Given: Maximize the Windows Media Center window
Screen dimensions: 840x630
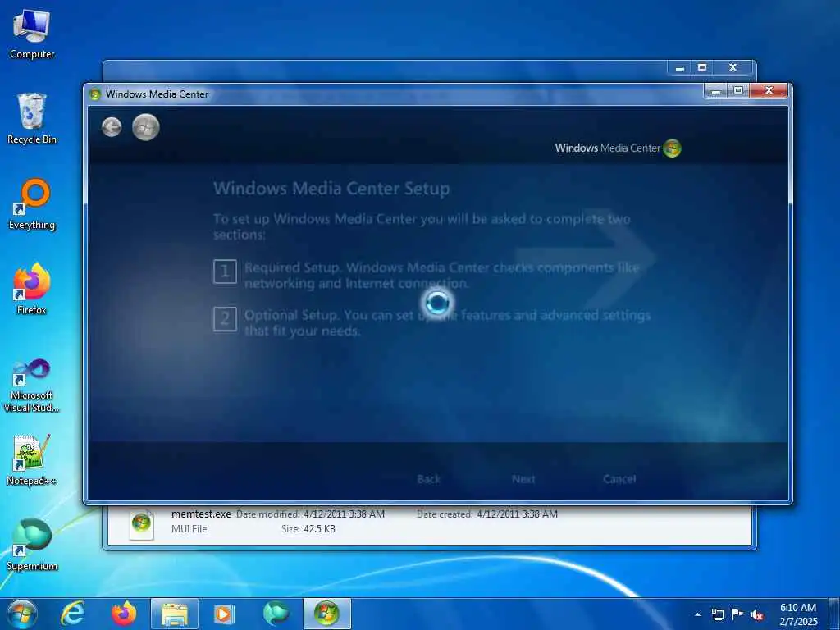Looking at the screenshot, I should pyautogui.click(x=738, y=92).
